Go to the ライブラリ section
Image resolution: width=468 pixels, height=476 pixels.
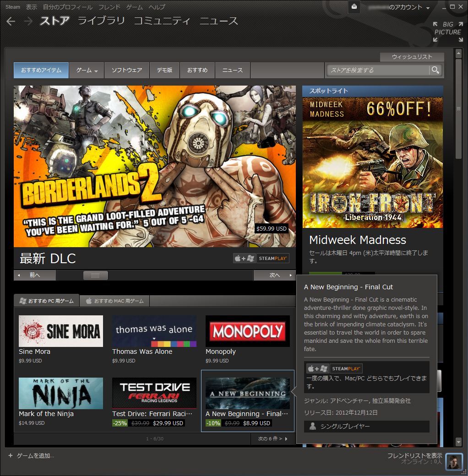coord(101,21)
